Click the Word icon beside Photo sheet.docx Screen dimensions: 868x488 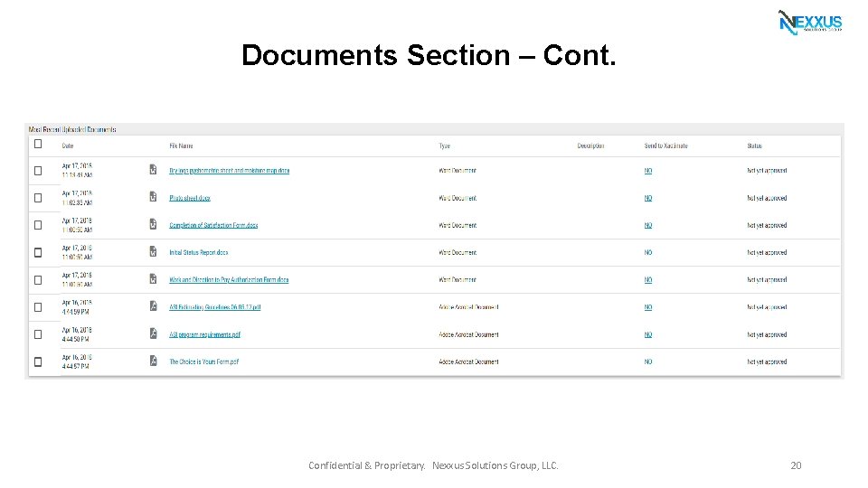coord(153,196)
